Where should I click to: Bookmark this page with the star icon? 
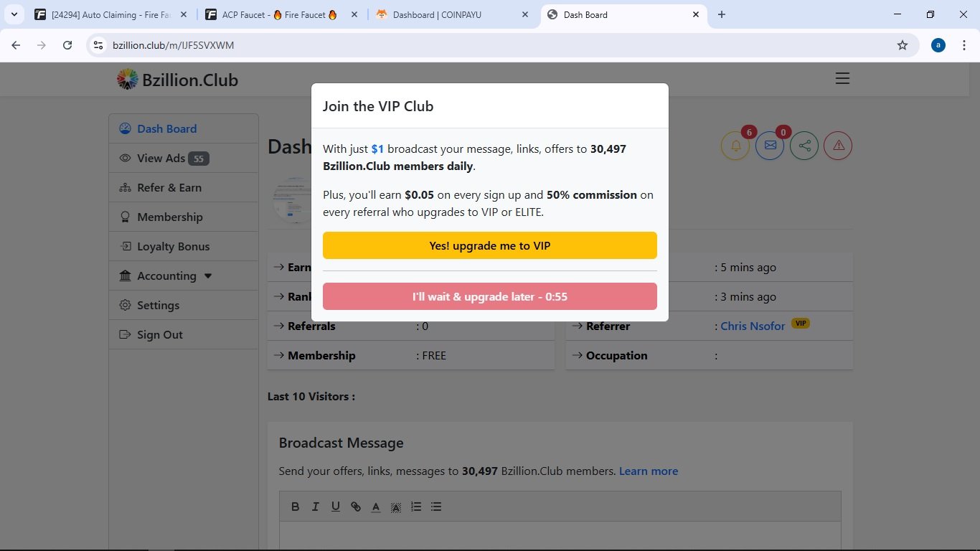pos(903,45)
